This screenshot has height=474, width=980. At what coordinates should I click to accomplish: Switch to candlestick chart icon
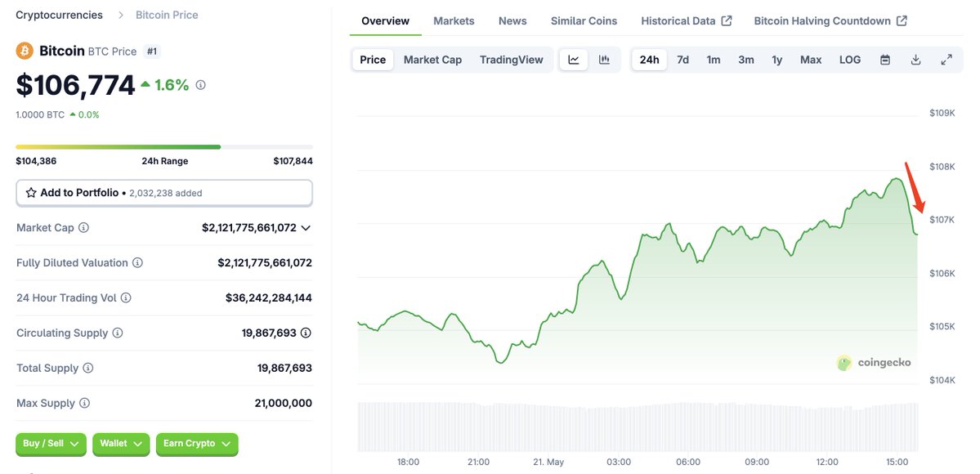pos(604,60)
